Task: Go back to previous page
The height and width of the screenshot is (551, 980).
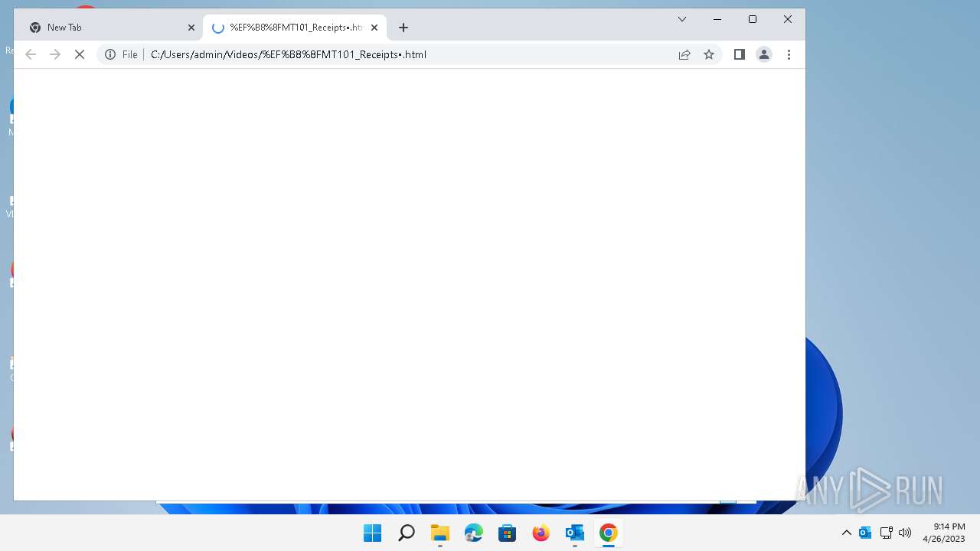Action: (31, 54)
